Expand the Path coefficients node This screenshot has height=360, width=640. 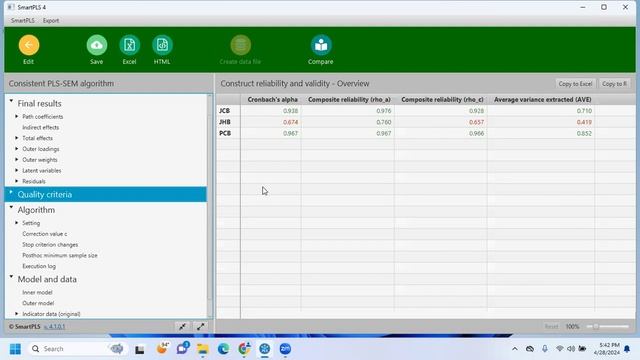click(17, 116)
